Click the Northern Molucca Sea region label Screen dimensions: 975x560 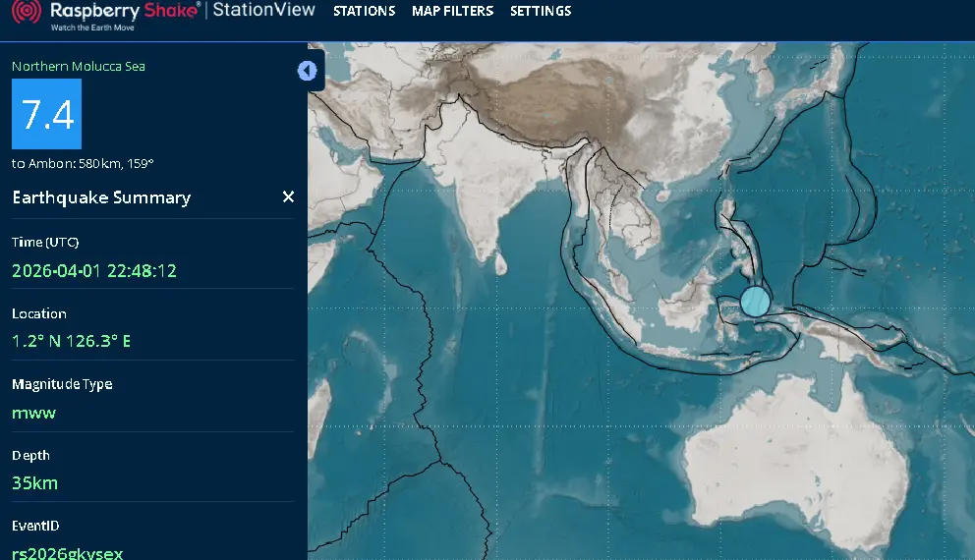pos(79,67)
